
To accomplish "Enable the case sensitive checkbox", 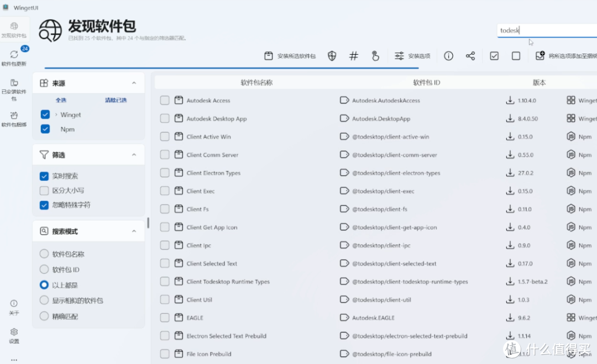I will pos(44,191).
